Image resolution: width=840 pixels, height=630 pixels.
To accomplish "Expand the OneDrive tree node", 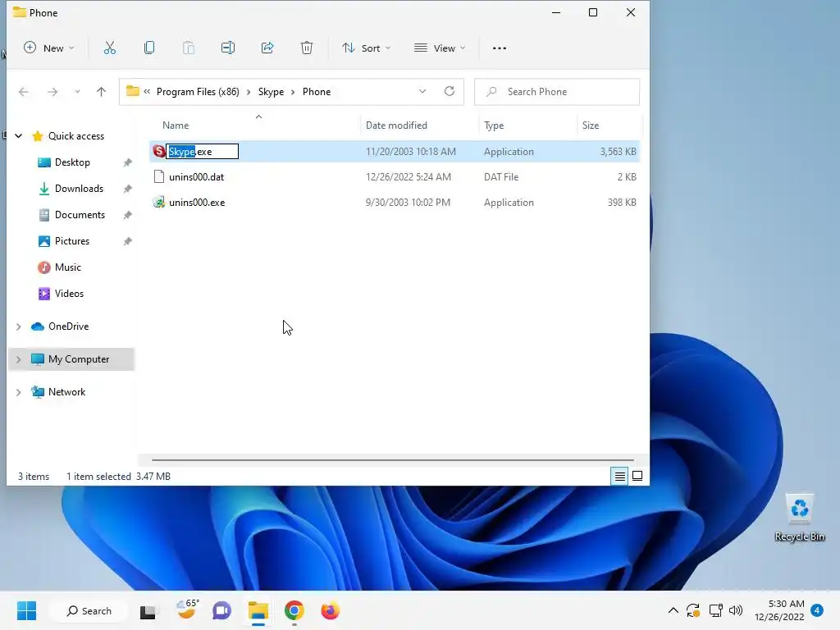I will (18, 326).
